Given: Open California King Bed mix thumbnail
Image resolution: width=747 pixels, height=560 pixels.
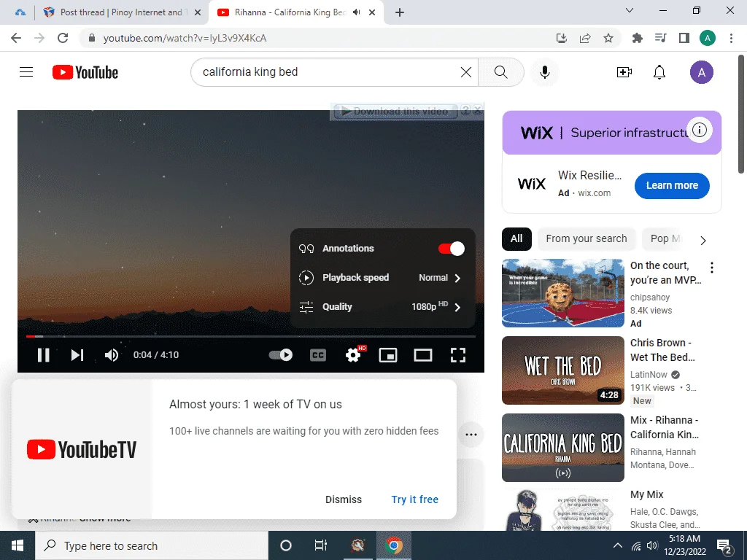Looking at the screenshot, I should tap(563, 448).
